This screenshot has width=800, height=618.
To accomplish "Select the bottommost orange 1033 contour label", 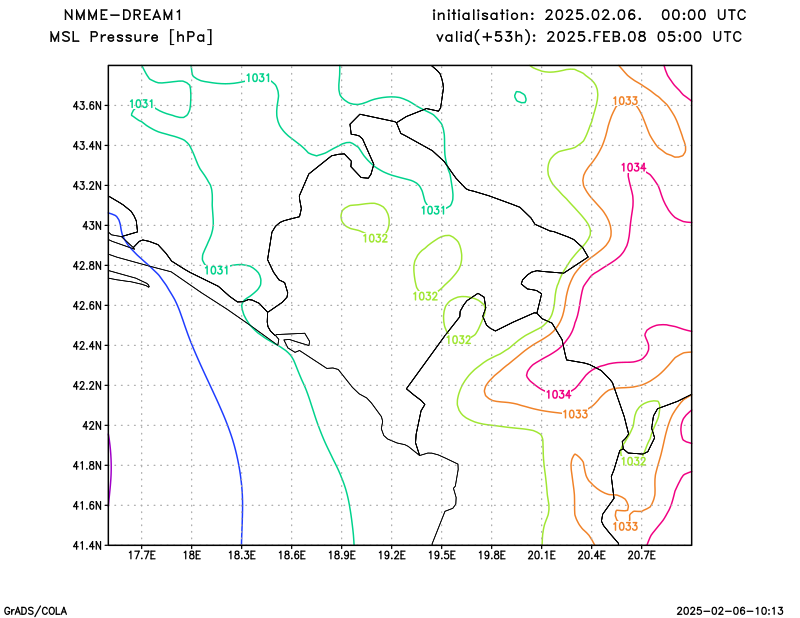I will [625, 527].
